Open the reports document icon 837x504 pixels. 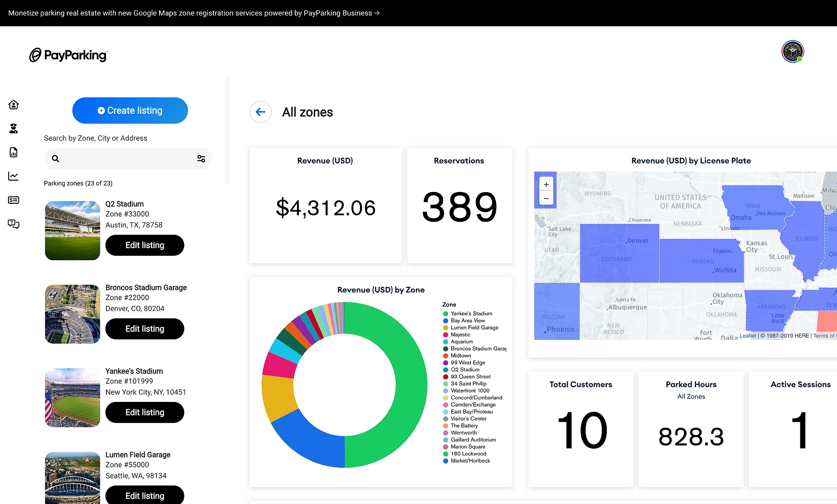click(13, 152)
